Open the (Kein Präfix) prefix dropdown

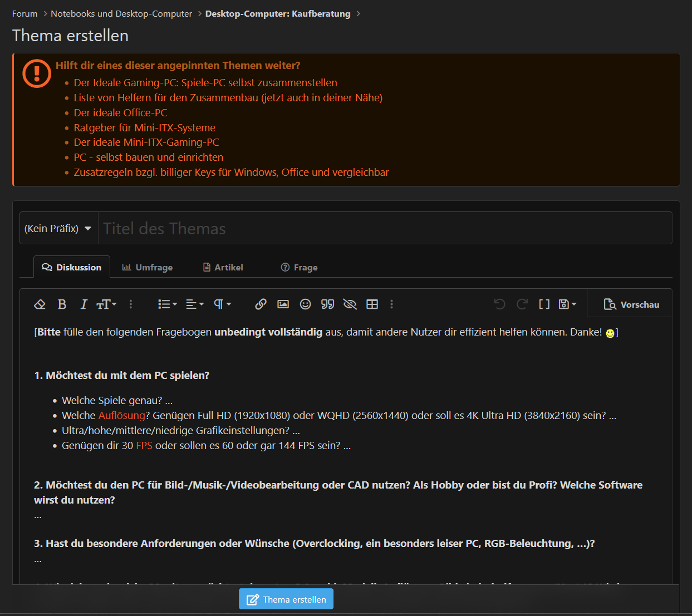click(x=58, y=228)
